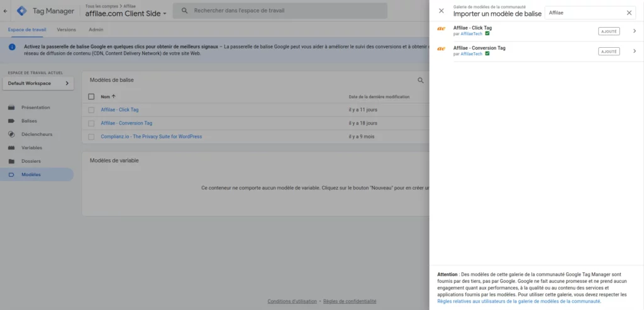Expand Affilae - Click Tag gallery details chevron
This screenshot has height=310, width=644.
pyautogui.click(x=634, y=31)
